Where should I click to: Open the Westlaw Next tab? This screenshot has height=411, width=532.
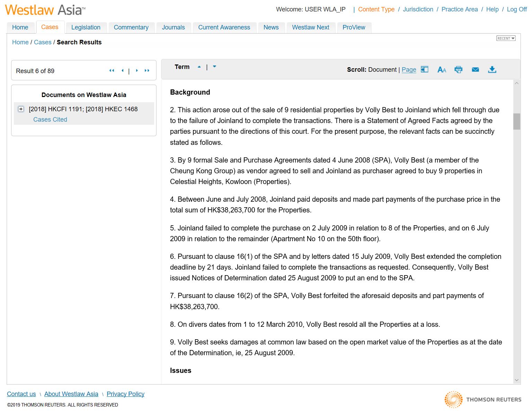pos(311,27)
